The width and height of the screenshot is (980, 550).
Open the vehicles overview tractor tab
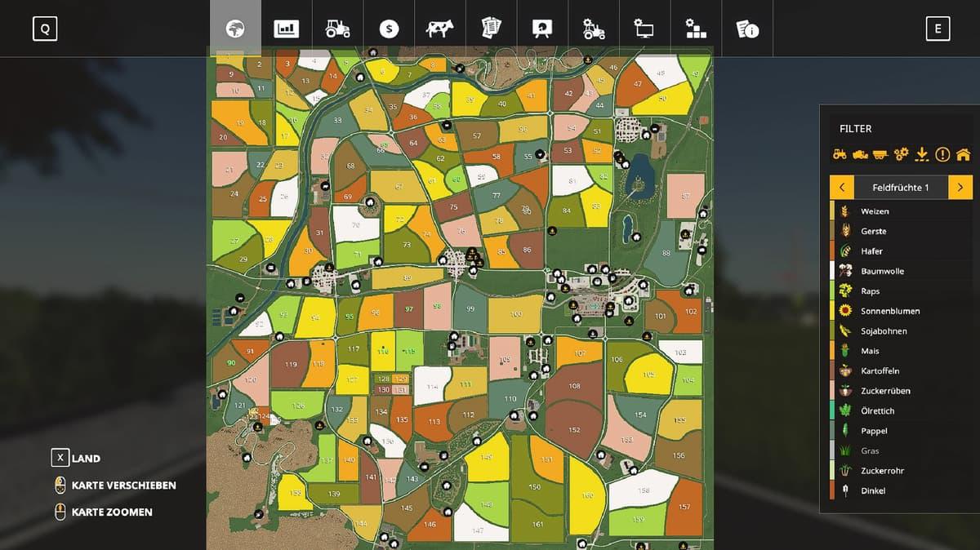337,29
